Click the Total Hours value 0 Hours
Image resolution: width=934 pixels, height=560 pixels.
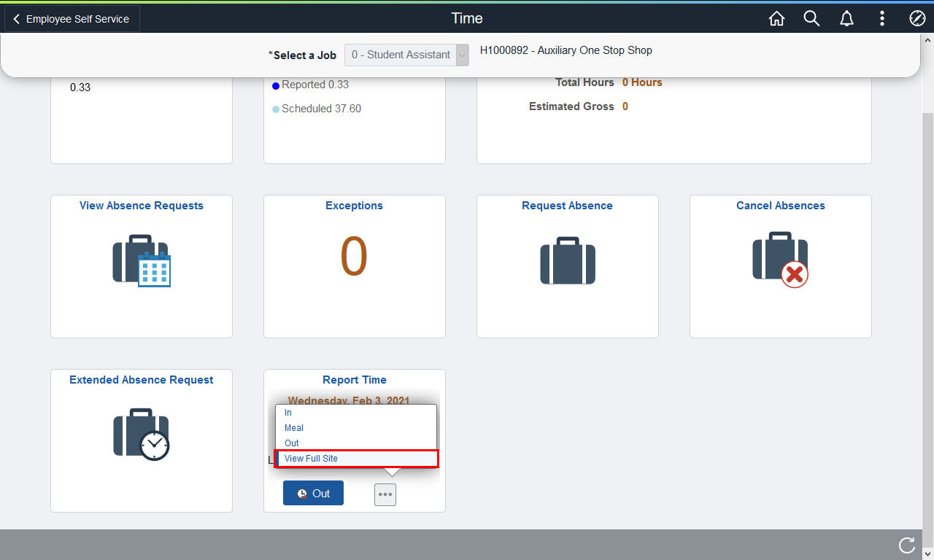pyautogui.click(x=642, y=82)
